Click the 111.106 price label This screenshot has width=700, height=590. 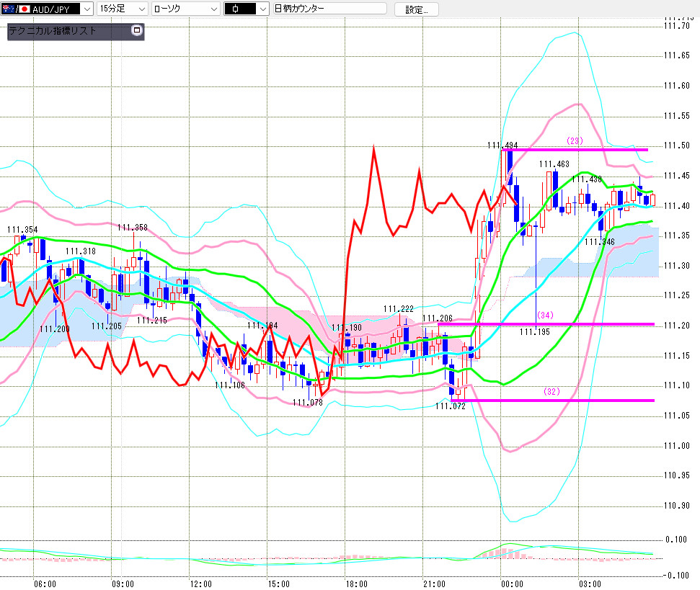click(230, 385)
